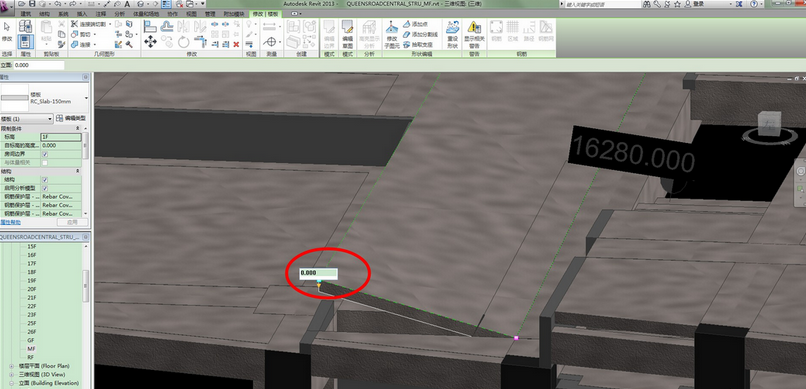The width and height of the screenshot is (806, 389).
Task: Click the keyword search box
Action: (x=603, y=4)
